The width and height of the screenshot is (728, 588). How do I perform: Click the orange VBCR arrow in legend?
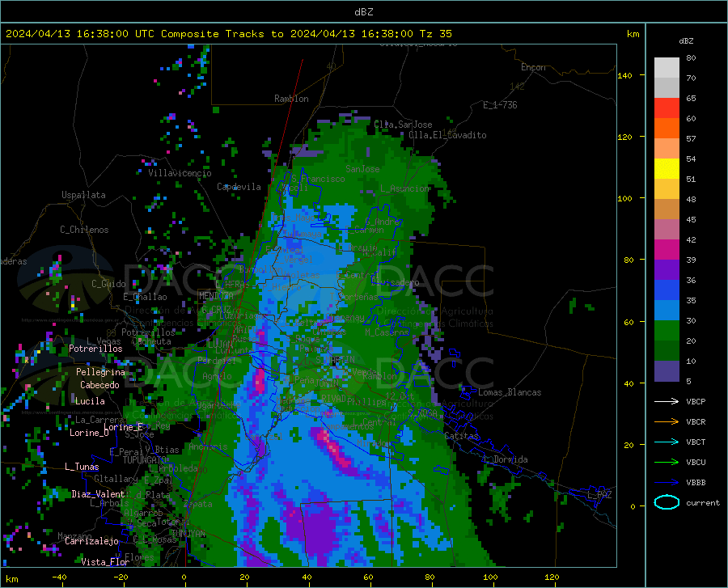[667, 422]
